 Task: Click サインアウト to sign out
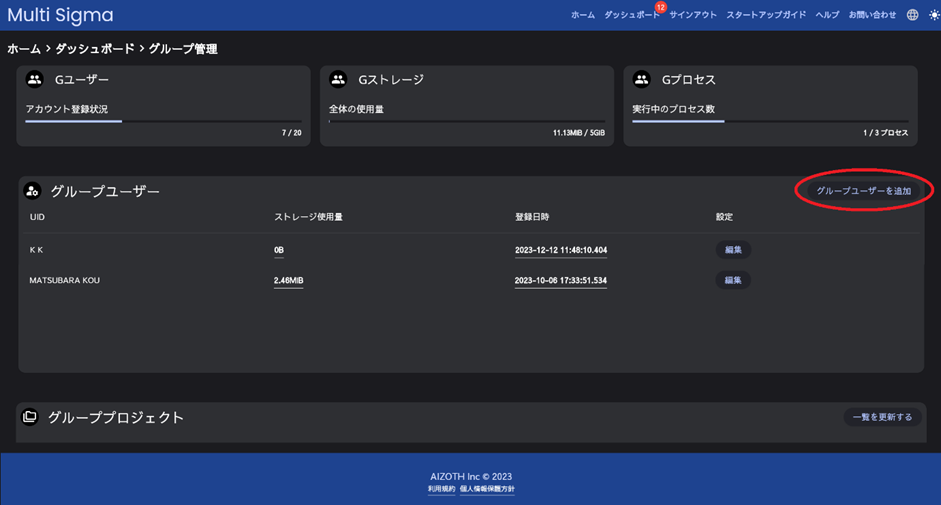pos(693,15)
